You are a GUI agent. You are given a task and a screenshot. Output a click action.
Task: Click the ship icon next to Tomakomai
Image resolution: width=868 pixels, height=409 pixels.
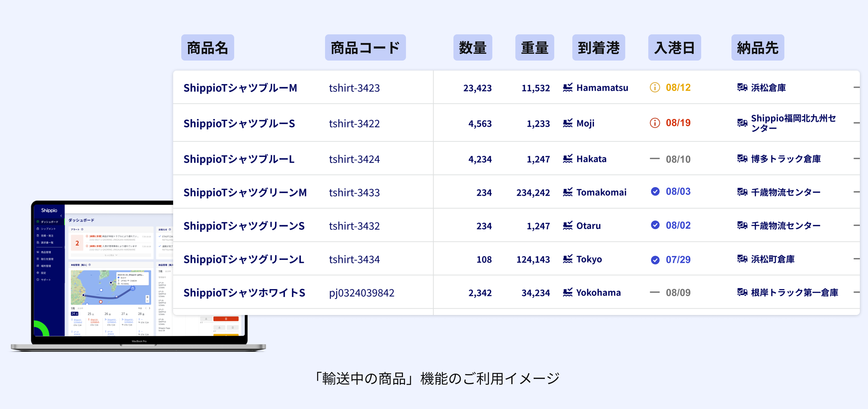567,192
